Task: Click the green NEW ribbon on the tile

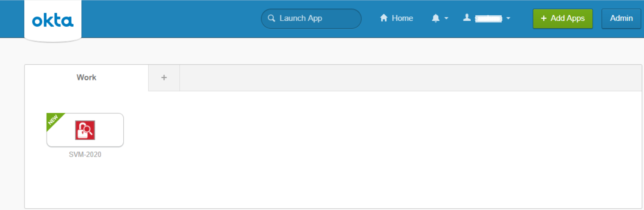Action: [54, 120]
